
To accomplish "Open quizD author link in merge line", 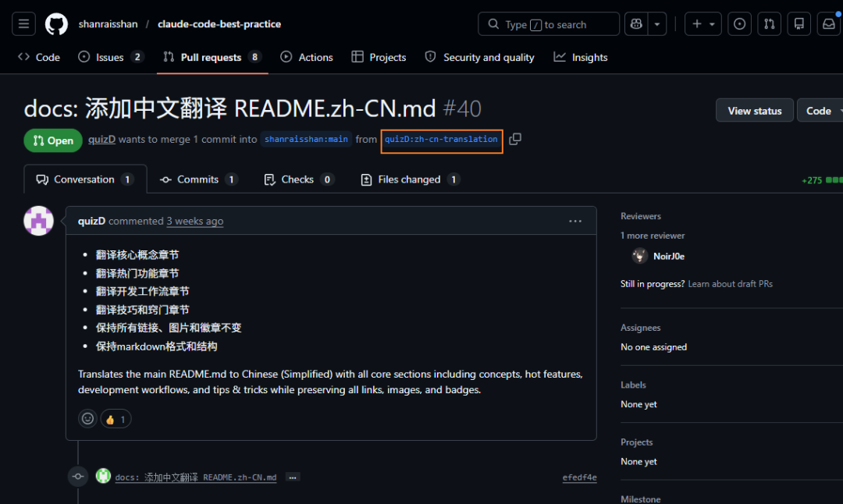I will (x=101, y=139).
